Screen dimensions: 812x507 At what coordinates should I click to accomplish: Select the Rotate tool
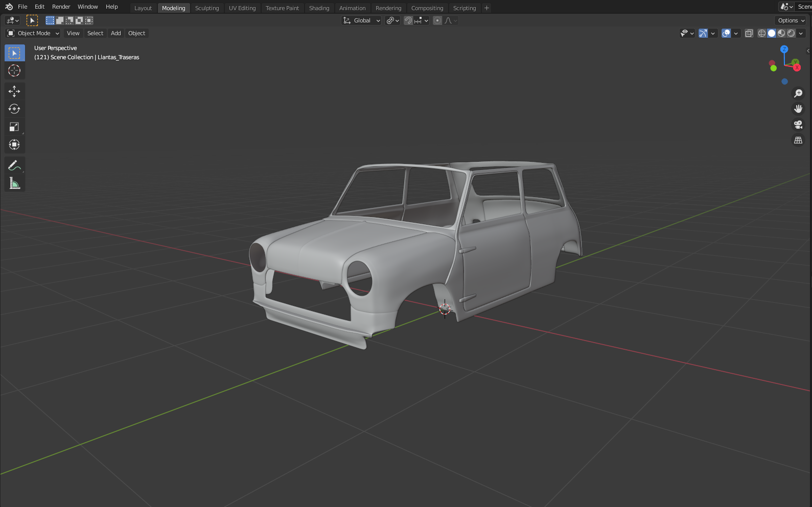click(x=14, y=109)
